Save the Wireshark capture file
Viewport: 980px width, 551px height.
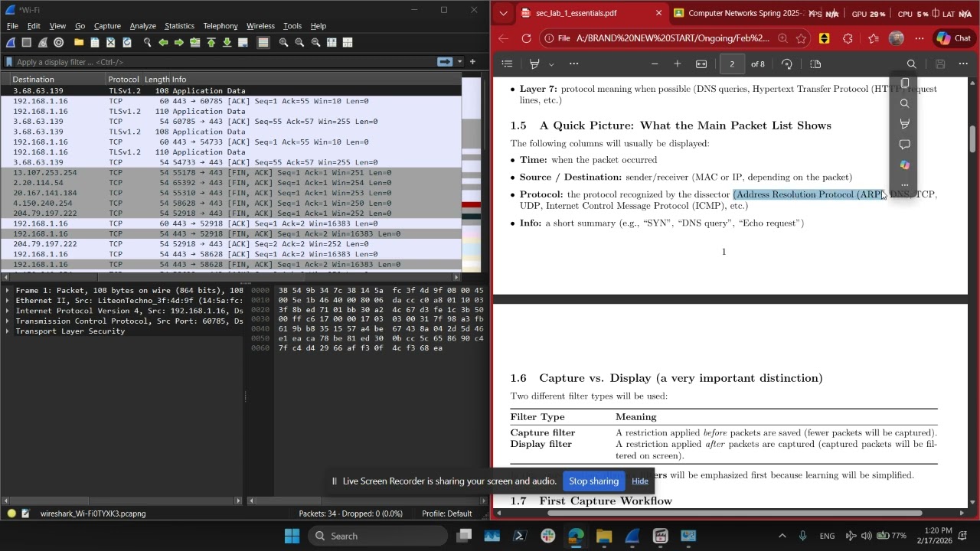click(95, 43)
